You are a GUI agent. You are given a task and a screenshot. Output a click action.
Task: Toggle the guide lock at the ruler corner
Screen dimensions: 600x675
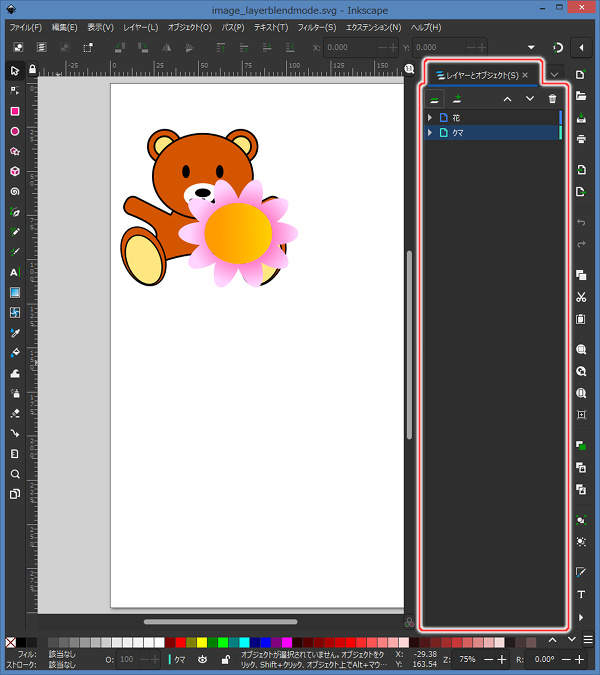pyautogui.click(x=32, y=69)
